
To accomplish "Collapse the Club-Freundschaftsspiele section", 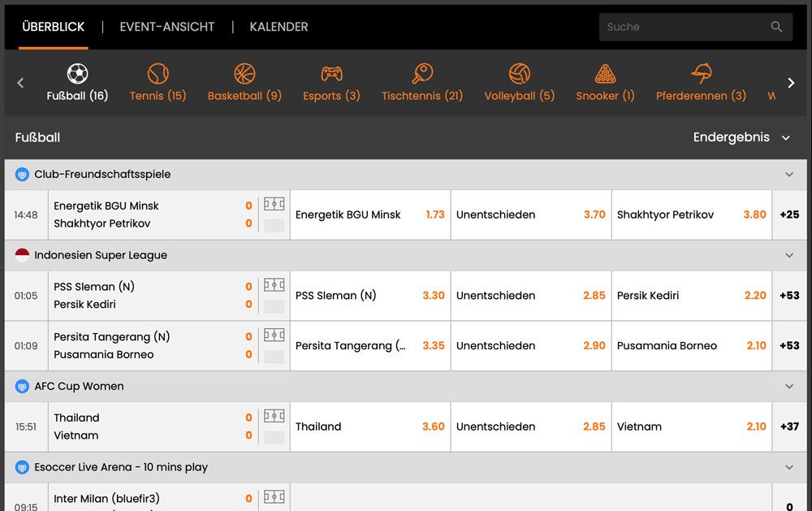I will (788, 174).
